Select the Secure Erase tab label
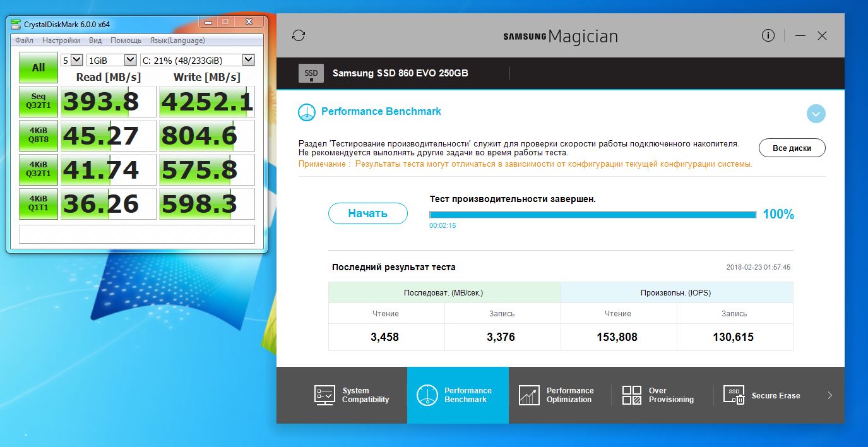 coord(775,396)
